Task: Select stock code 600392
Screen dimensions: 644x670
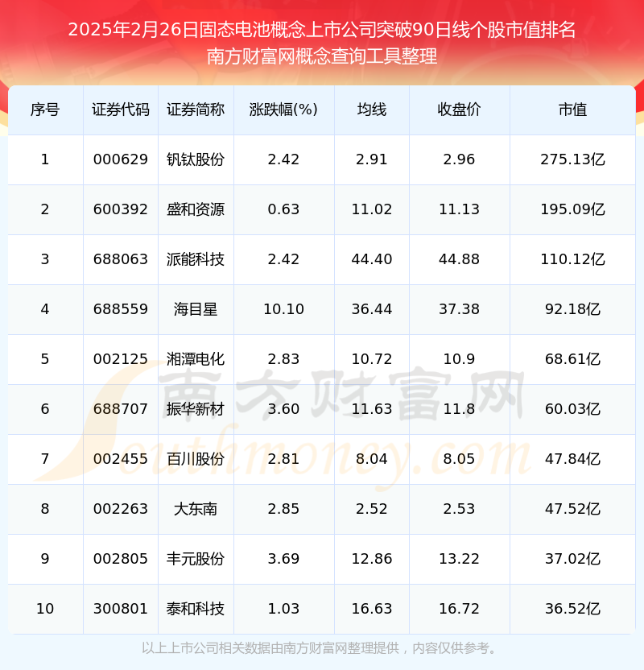Action: (x=121, y=209)
